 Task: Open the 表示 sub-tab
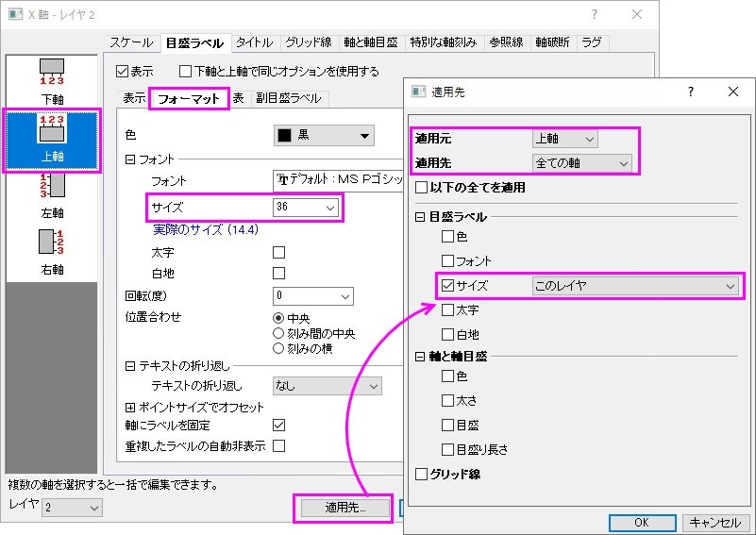(135, 98)
